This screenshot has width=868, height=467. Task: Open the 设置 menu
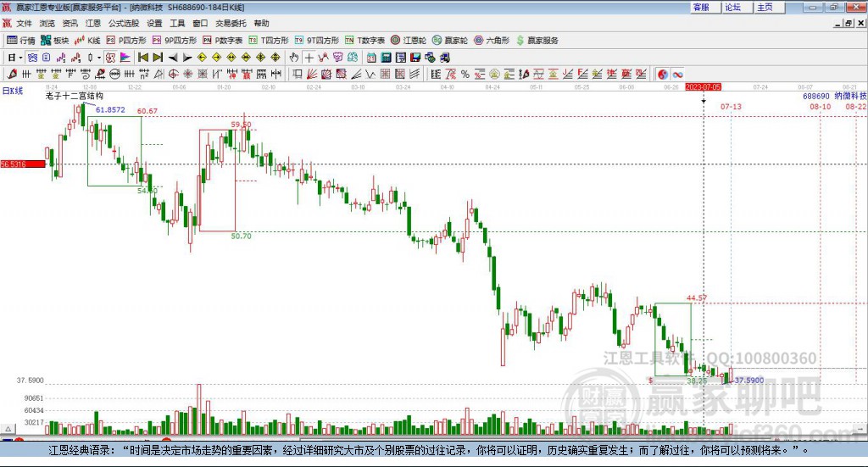click(x=154, y=23)
